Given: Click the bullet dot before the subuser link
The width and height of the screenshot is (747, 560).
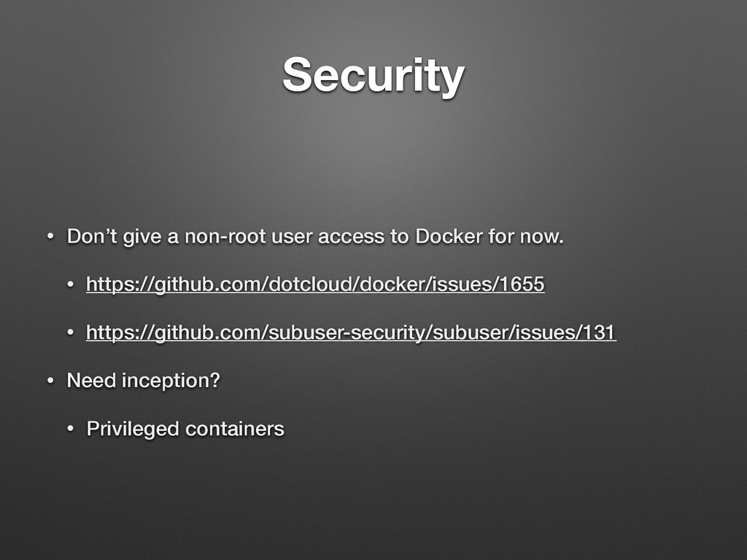Looking at the screenshot, I should tap(71, 332).
